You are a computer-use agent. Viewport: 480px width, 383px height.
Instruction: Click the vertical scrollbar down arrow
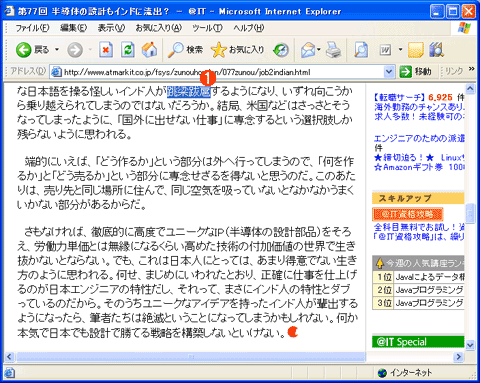(470, 345)
